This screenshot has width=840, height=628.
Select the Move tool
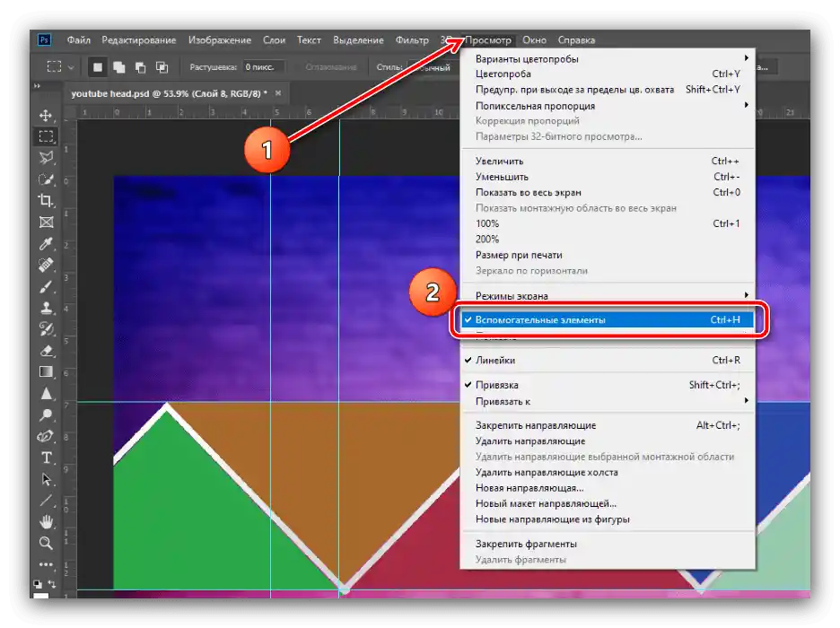click(46, 115)
